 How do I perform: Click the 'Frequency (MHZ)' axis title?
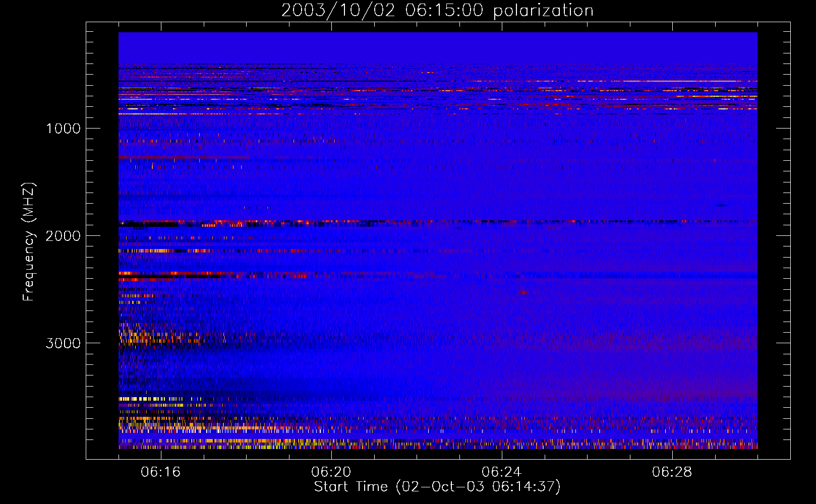[29, 242]
